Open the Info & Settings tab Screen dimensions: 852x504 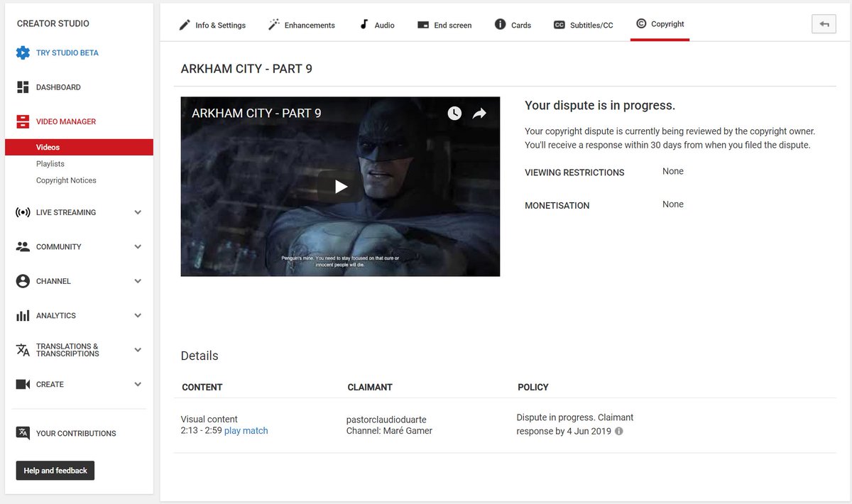[212, 25]
